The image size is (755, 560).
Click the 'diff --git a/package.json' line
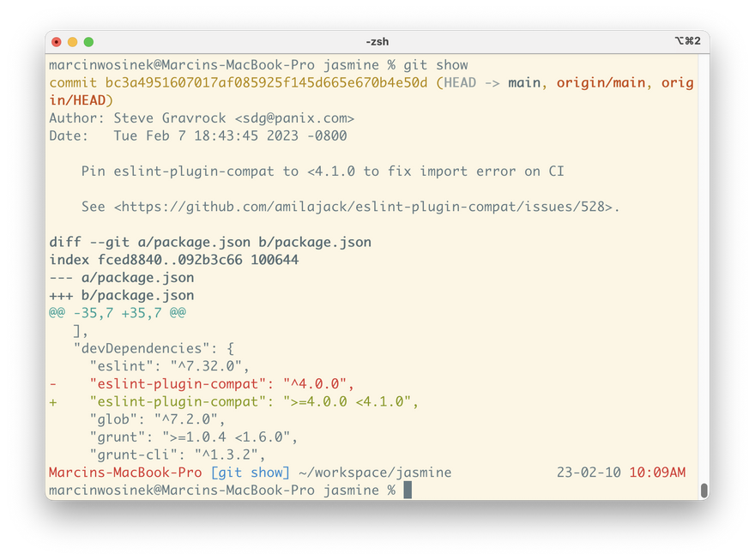pos(210,242)
